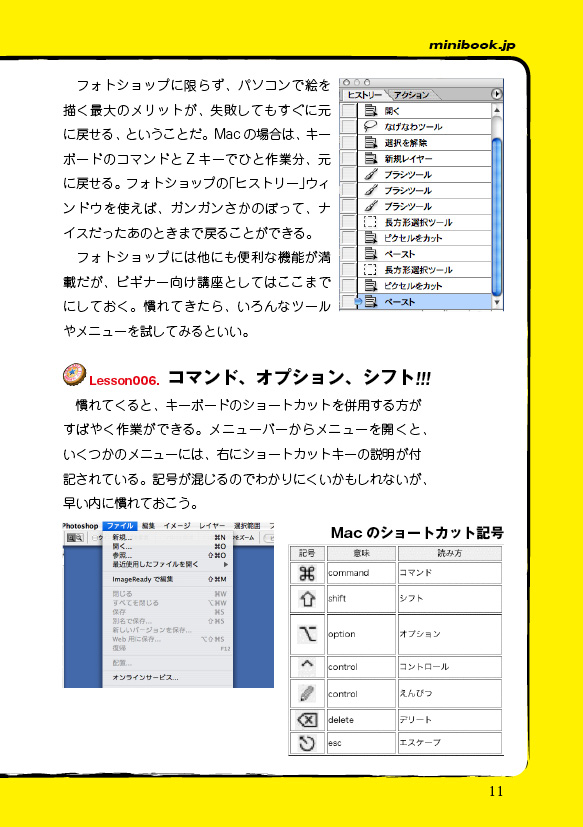
Task: Click the 新規レイヤー history state icon
Action: [371, 158]
